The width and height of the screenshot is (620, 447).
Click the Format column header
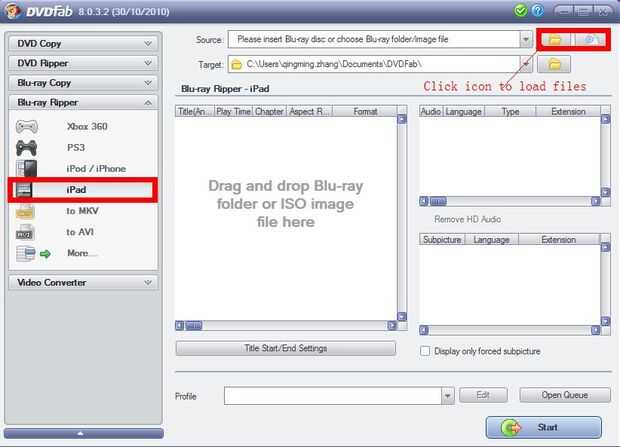365,112
